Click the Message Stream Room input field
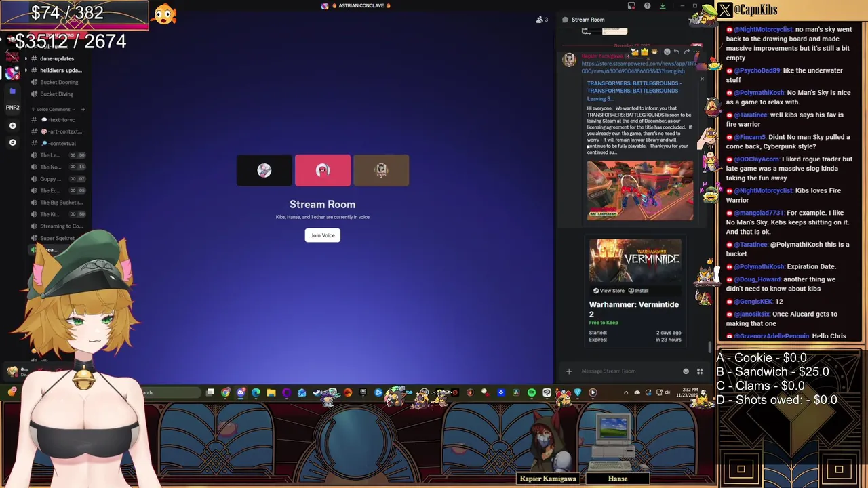The height and width of the screenshot is (488, 868). point(629,371)
